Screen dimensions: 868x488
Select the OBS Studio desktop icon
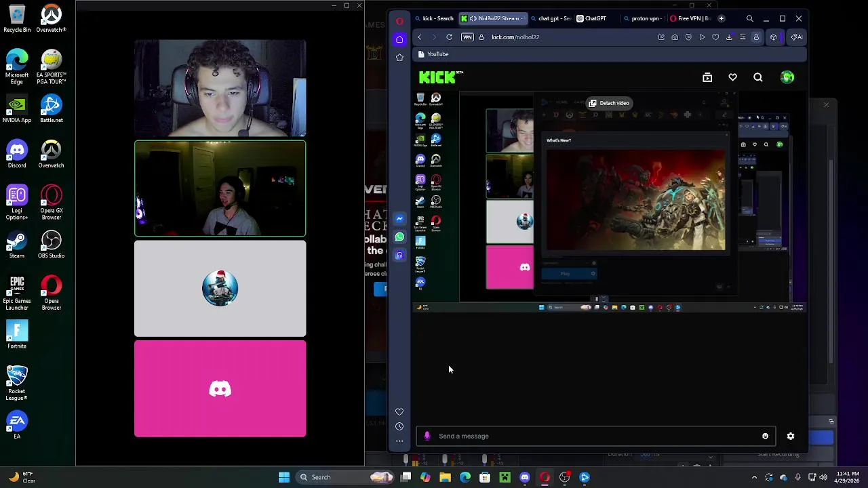51,245
